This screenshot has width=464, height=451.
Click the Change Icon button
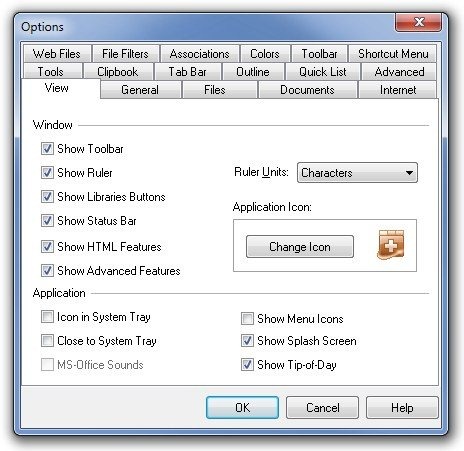tap(300, 247)
